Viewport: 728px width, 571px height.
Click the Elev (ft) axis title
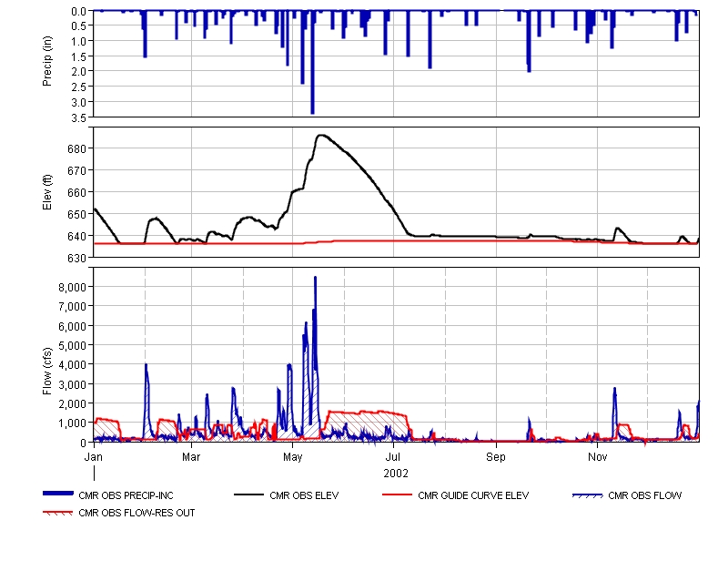(47, 192)
